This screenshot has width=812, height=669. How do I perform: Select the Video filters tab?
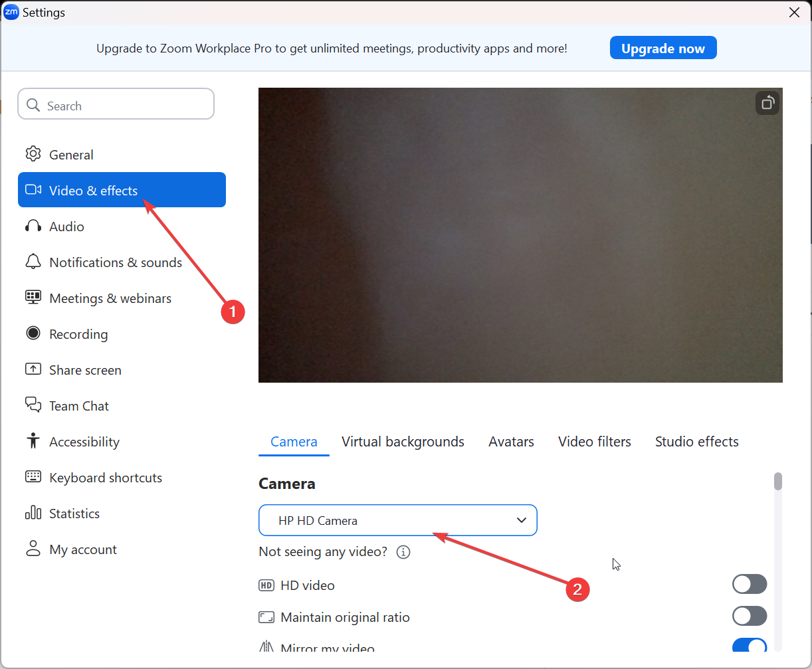pyautogui.click(x=595, y=442)
